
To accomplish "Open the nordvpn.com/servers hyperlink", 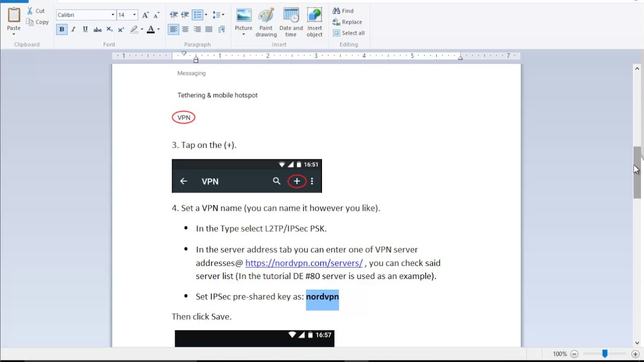I will [x=304, y=263].
